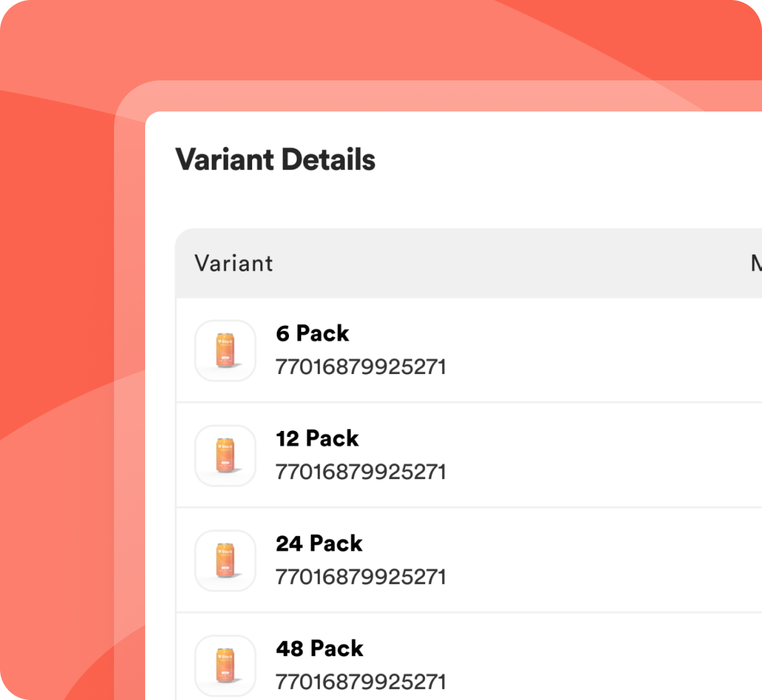This screenshot has height=700, width=762.
Task: Click the SKU number under 24 Pack
Action: 361,577
